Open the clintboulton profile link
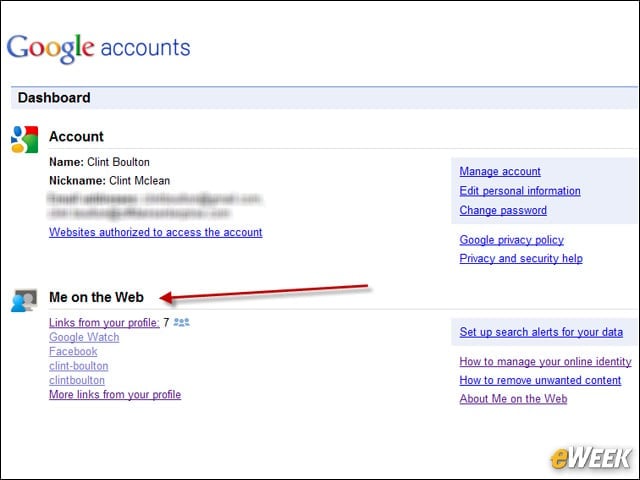The image size is (640, 480). 77,380
